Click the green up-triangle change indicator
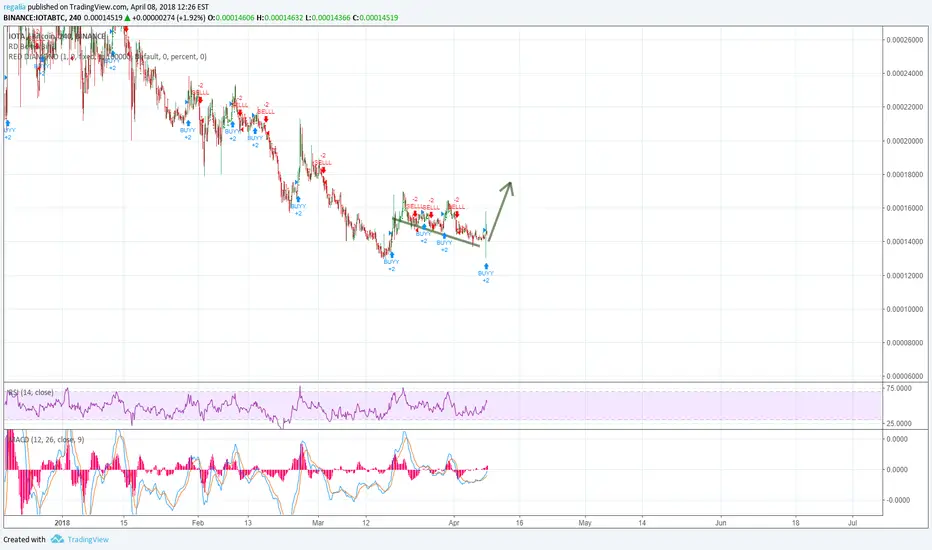 (x=127, y=18)
